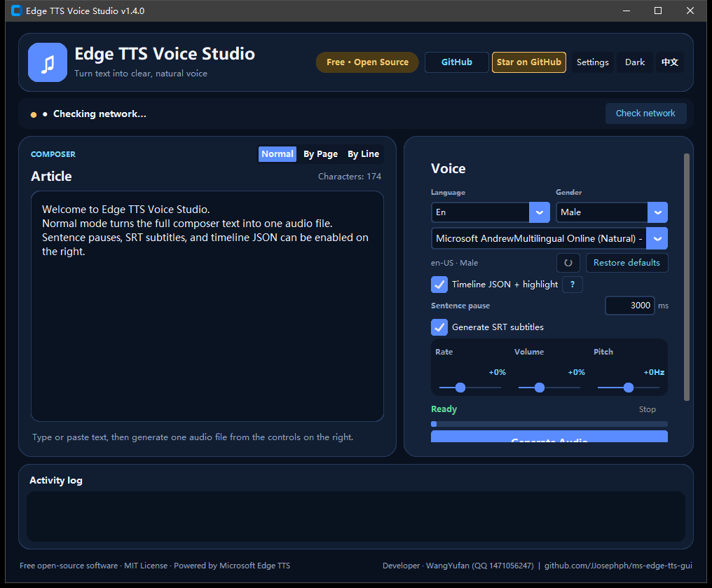Click the Voice panel heading
The height and width of the screenshot is (588, 712).
click(449, 168)
